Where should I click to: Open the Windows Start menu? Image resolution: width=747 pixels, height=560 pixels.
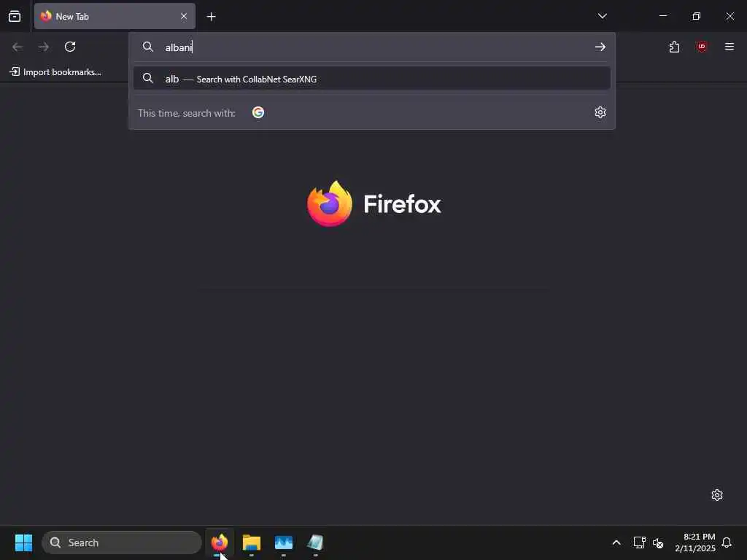23,542
